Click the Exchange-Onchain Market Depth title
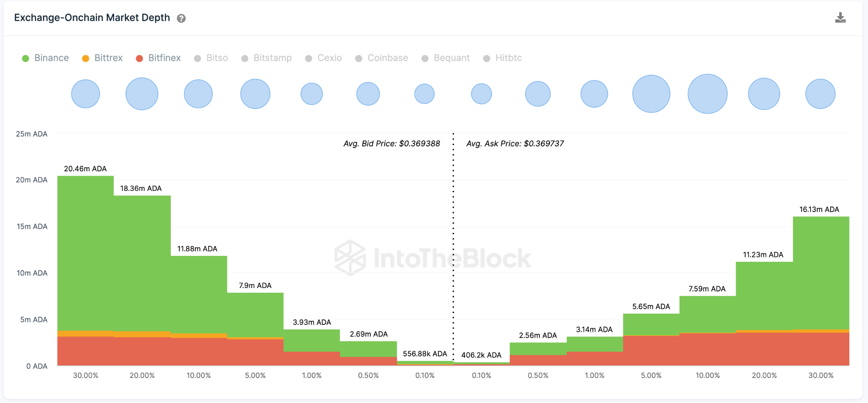The image size is (868, 403). [x=92, y=18]
